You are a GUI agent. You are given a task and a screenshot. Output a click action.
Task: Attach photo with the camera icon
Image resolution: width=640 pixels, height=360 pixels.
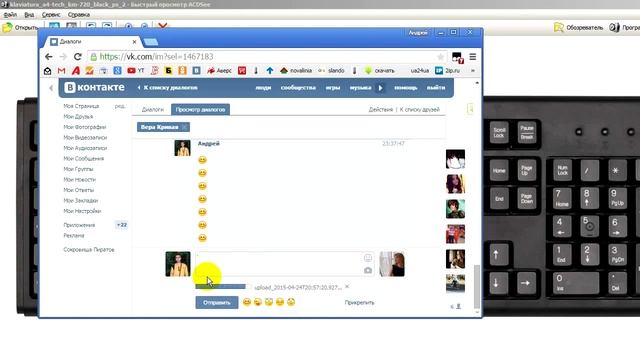tap(368, 270)
